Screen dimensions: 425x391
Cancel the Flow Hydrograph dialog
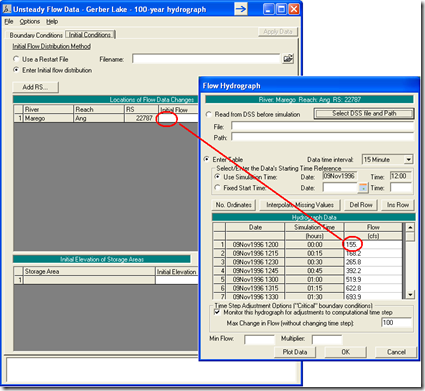point(396,352)
